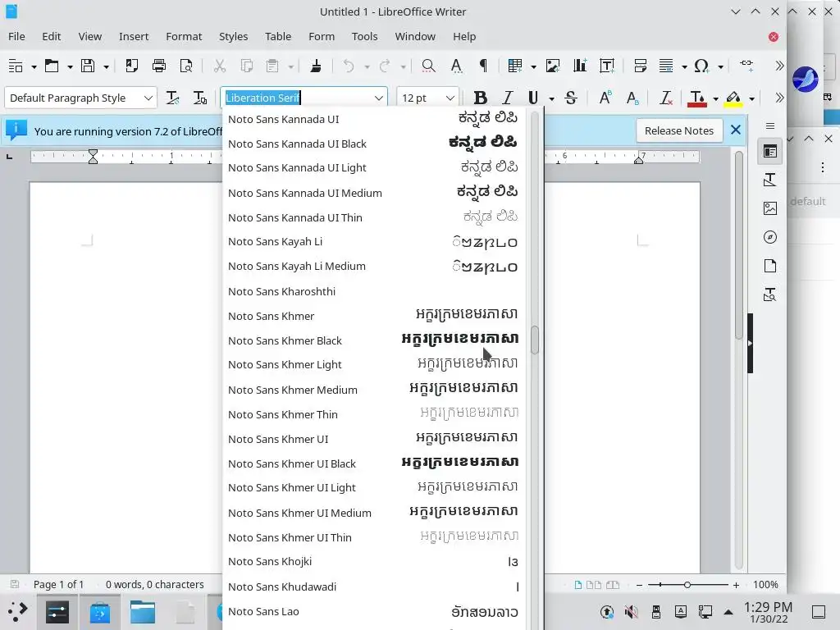Choose Noto Sans Lao font
This screenshot has width=840, height=630.
click(373, 611)
